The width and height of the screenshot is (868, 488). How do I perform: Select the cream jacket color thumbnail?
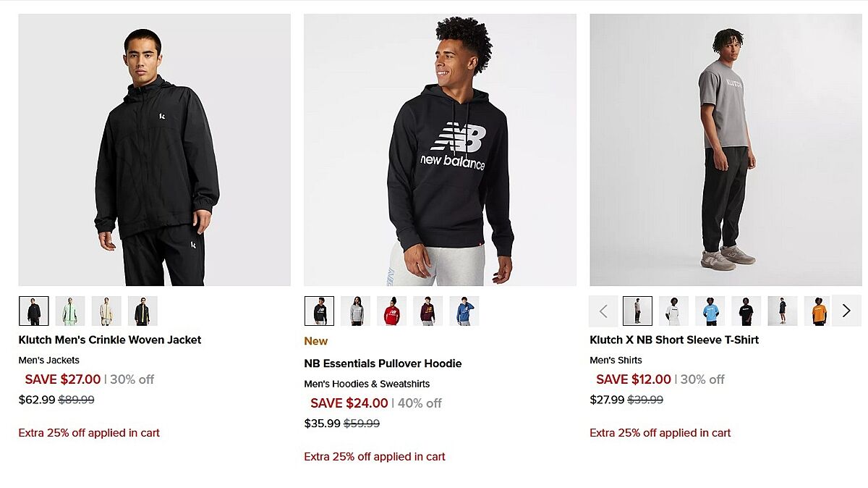[x=106, y=311]
